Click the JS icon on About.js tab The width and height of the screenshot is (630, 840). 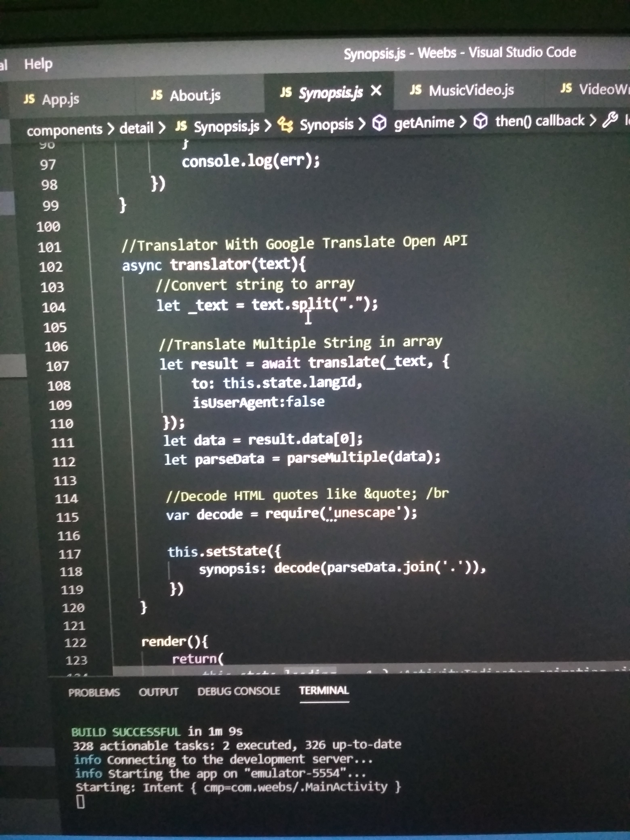coord(156,95)
